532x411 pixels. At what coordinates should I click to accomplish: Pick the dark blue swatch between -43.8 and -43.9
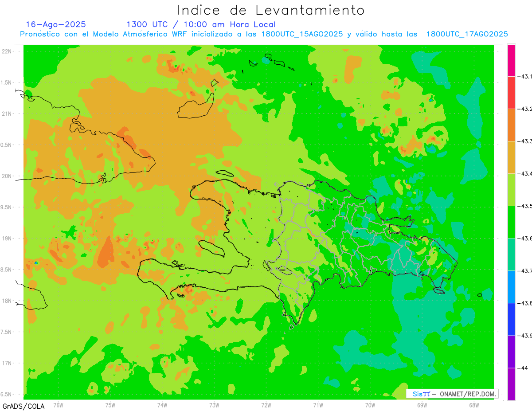point(511,319)
